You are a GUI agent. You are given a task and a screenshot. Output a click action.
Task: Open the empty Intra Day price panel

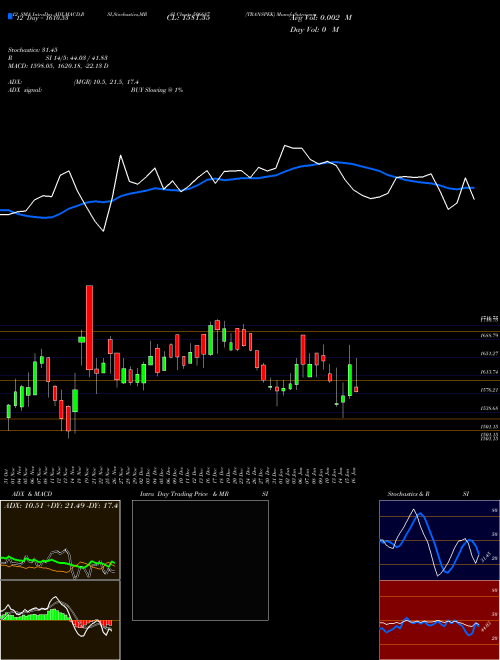pyautogui.click(x=200, y=560)
